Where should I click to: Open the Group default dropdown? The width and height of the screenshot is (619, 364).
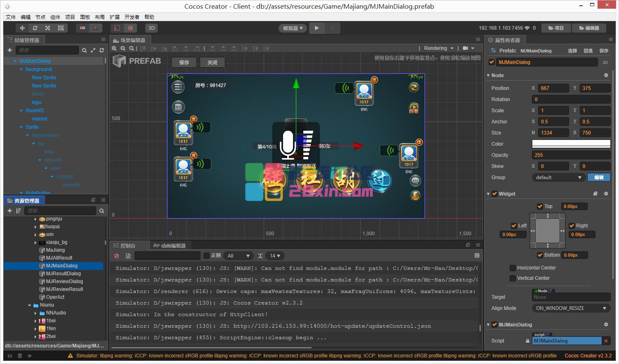[559, 177]
